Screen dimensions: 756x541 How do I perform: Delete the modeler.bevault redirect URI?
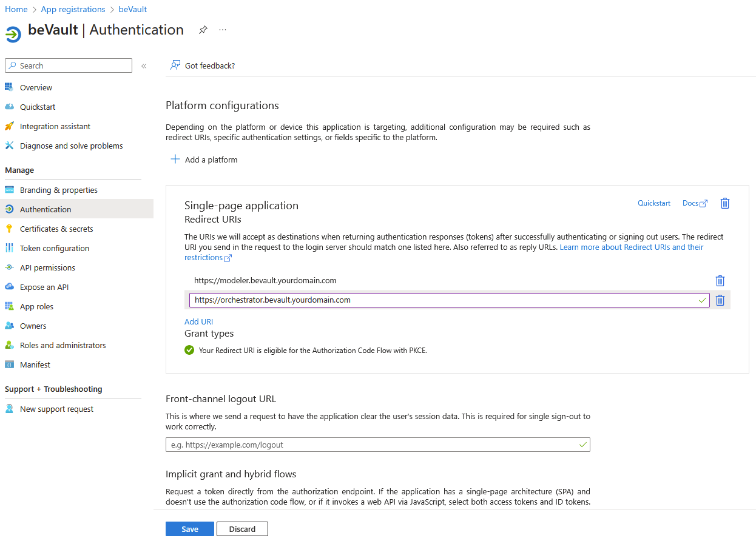click(x=720, y=281)
